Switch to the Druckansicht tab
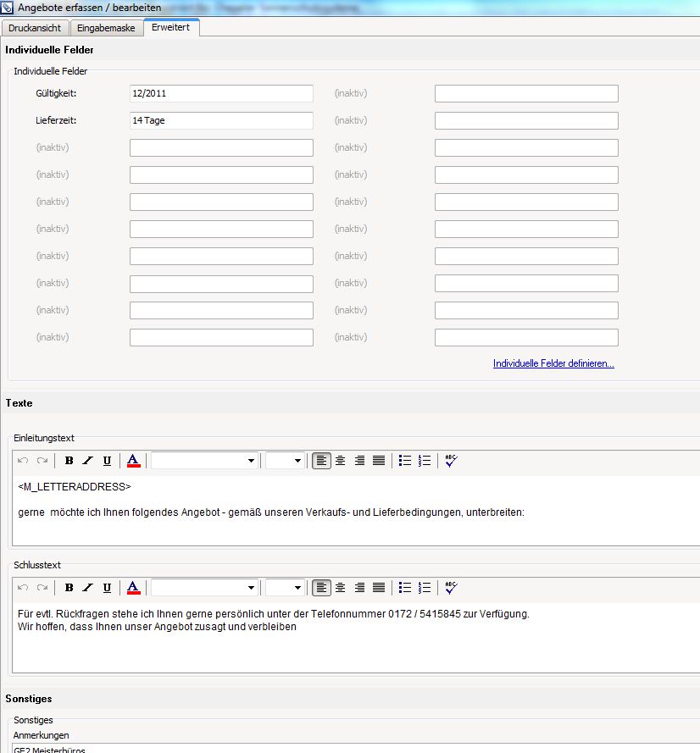700x753 pixels. 35,28
